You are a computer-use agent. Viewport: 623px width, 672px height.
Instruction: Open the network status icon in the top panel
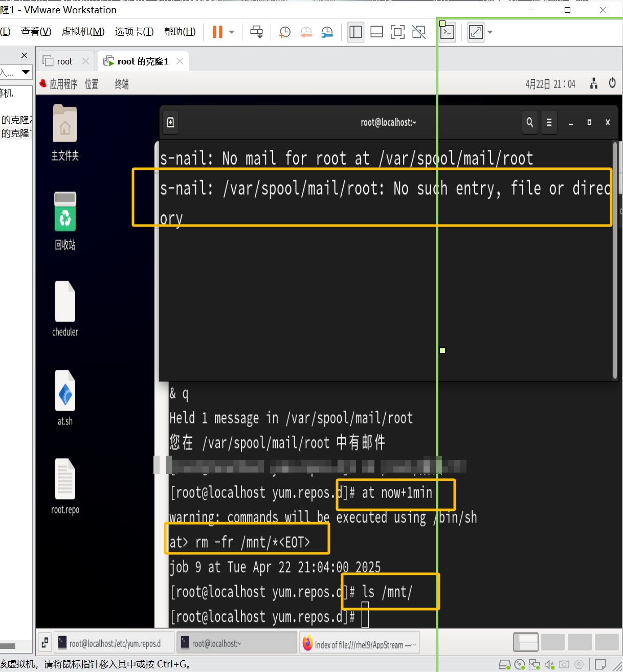click(x=594, y=83)
